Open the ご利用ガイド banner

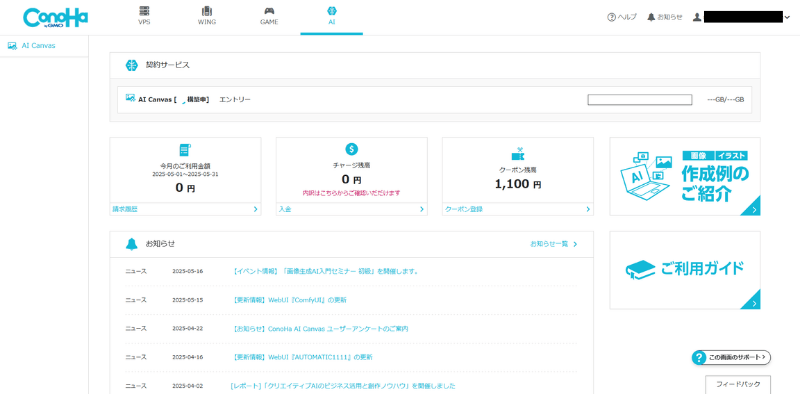point(685,270)
